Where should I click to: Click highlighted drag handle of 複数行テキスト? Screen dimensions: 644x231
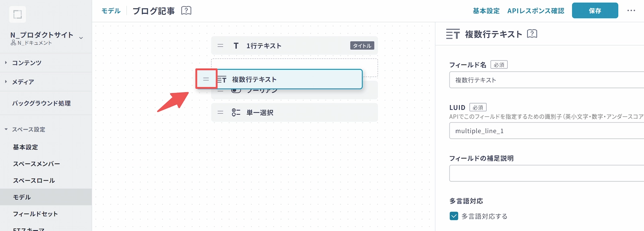point(206,79)
